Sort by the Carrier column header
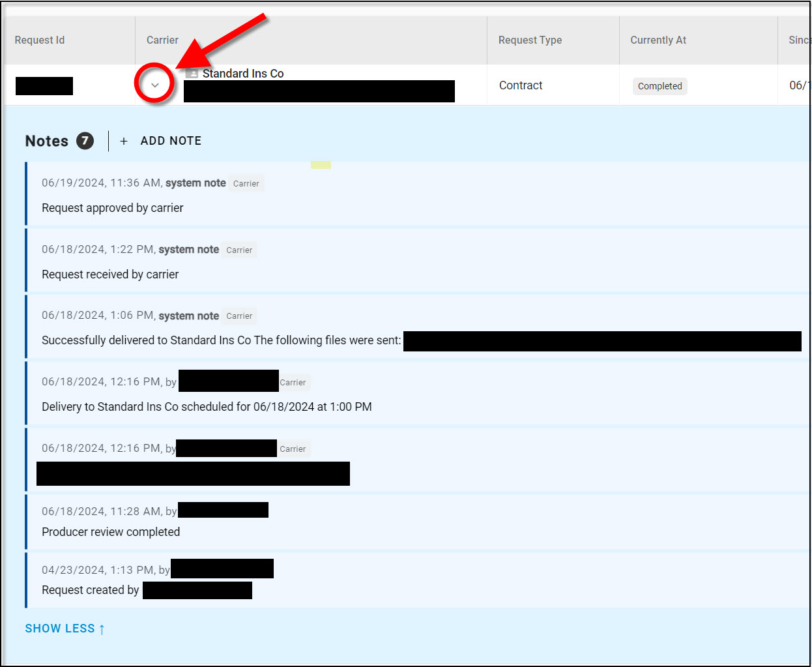Screen dimensions: 812x667 (162, 40)
